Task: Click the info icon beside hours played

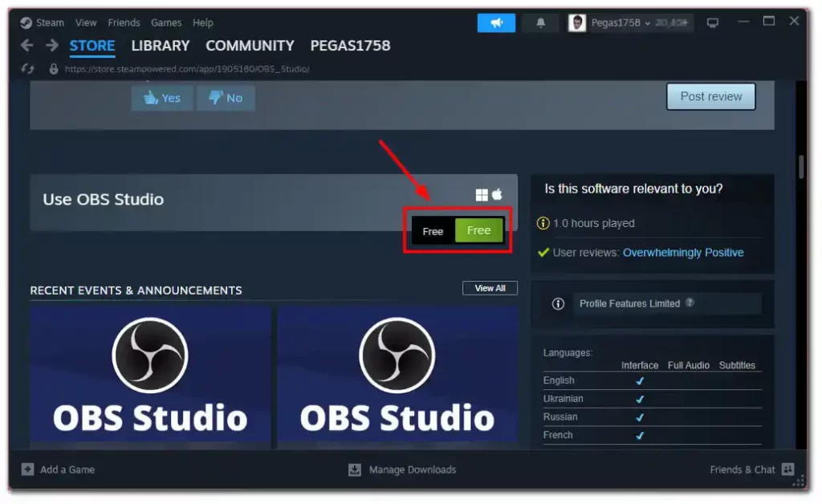Action: [x=543, y=223]
